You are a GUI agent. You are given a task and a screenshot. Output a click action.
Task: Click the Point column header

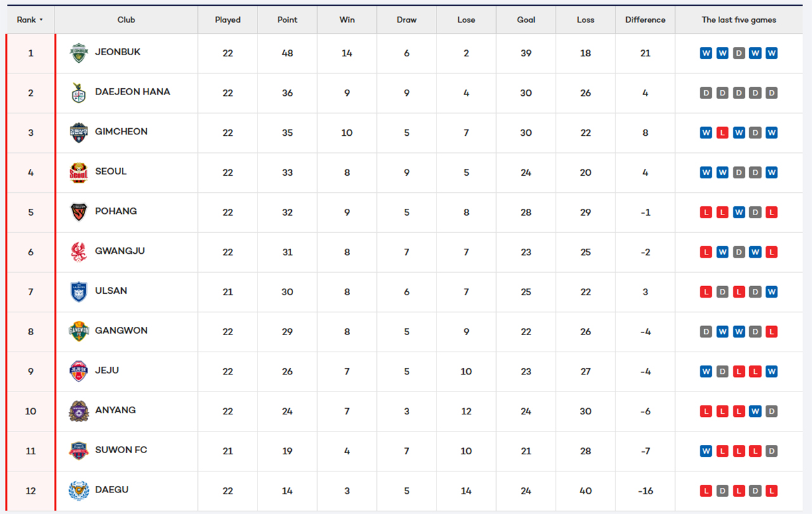(287, 20)
